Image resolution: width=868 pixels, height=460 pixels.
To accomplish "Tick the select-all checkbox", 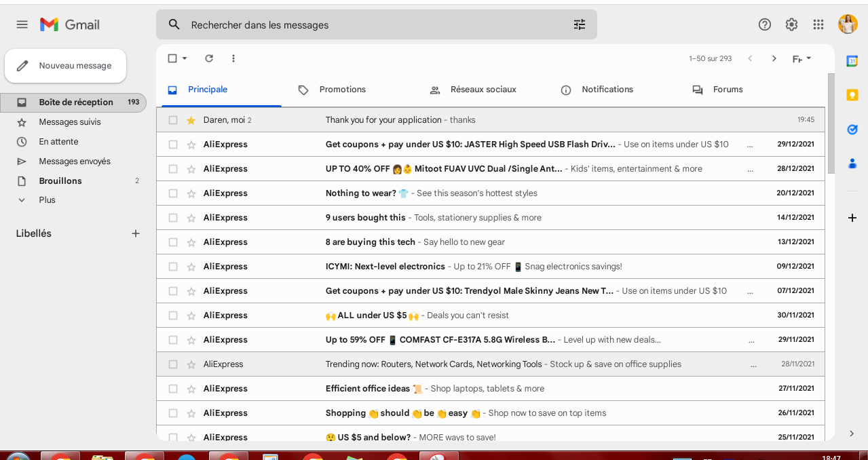I will tap(172, 58).
